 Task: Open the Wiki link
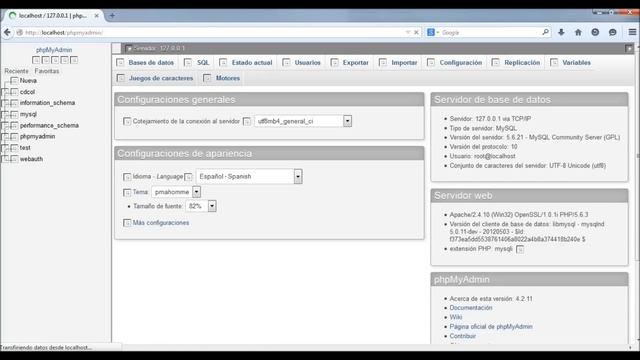(456, 317)
